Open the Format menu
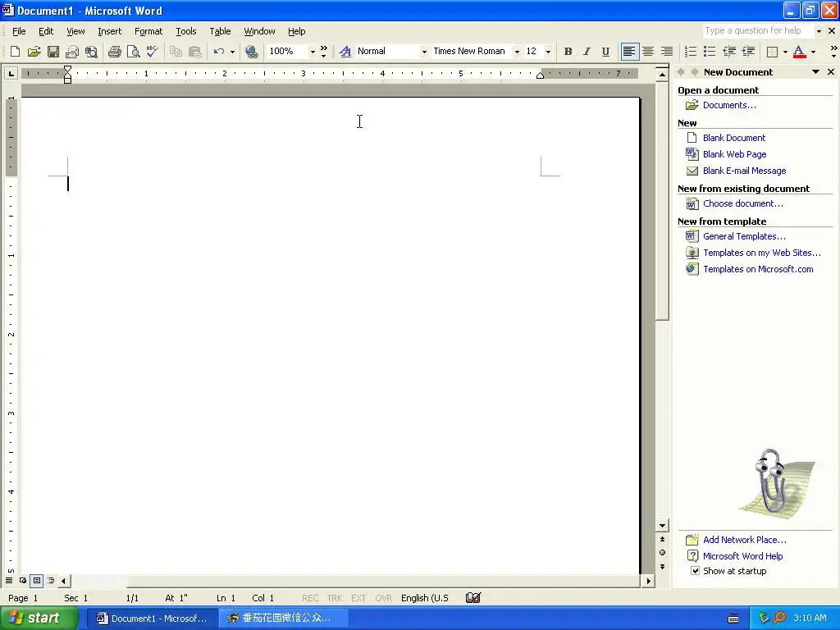Viewport: 840px width, 630px height. 148,31
